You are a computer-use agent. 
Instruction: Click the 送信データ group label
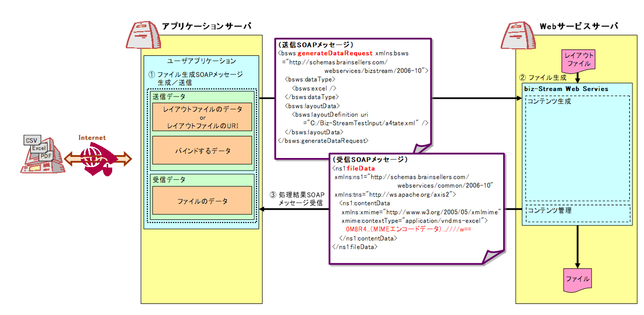(x=169, y=96)
